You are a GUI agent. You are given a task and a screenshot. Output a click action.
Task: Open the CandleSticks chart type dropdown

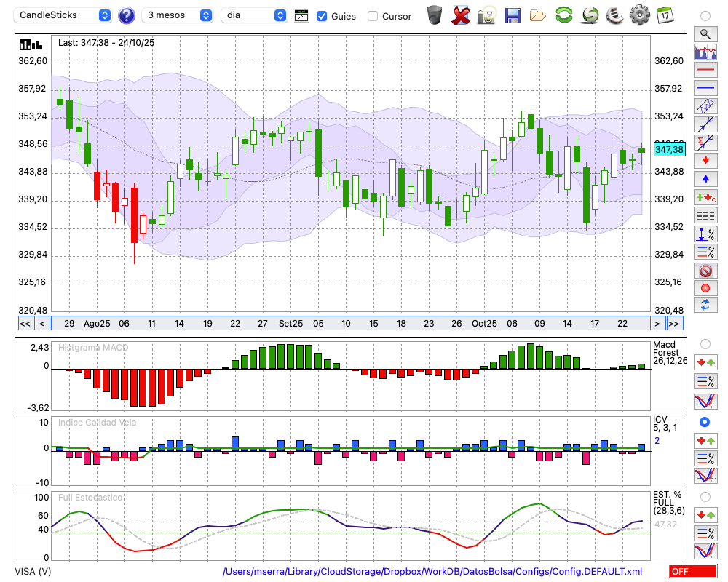point(63,15)
